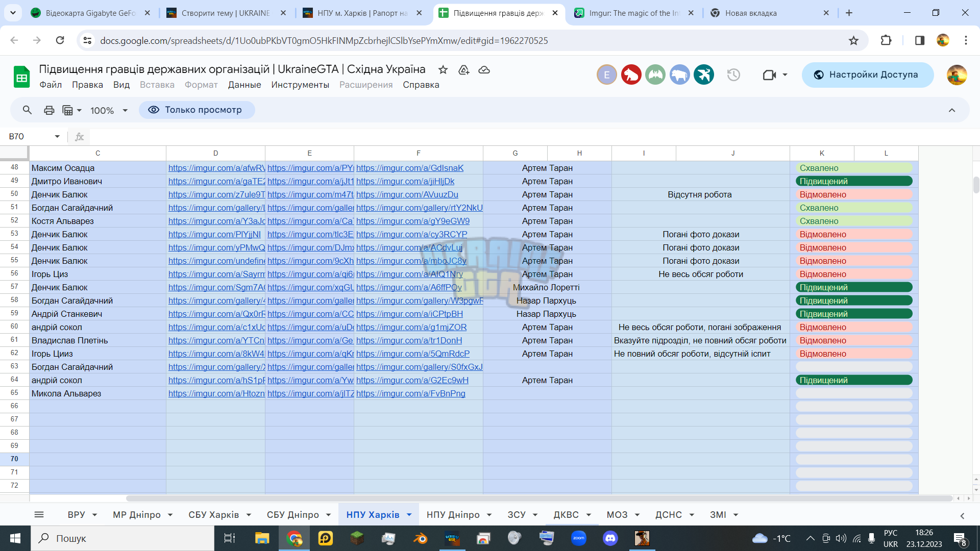Open Meet camera dropdown arrow
Screen dimensions: 980x551
coord(785,75)
